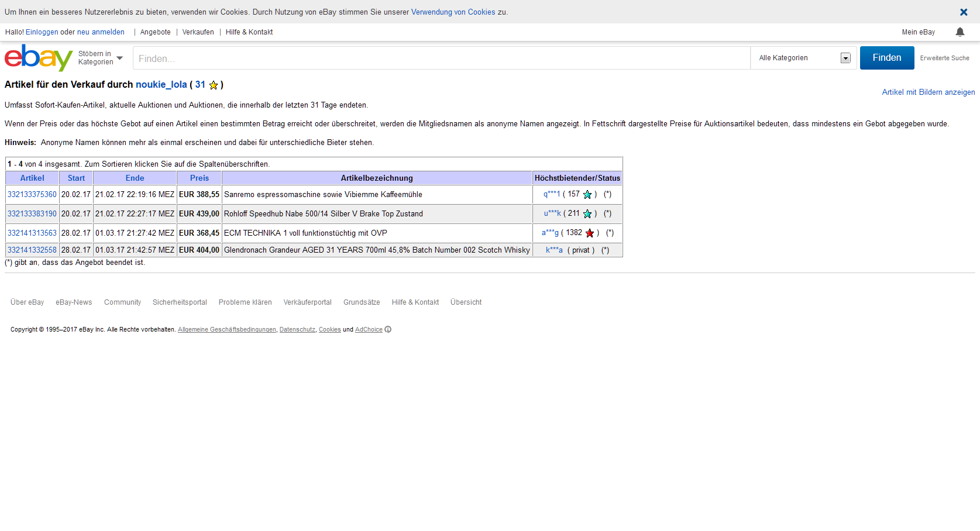
Task: Open item number 332141313563
Action: click(x=32, y=233)
